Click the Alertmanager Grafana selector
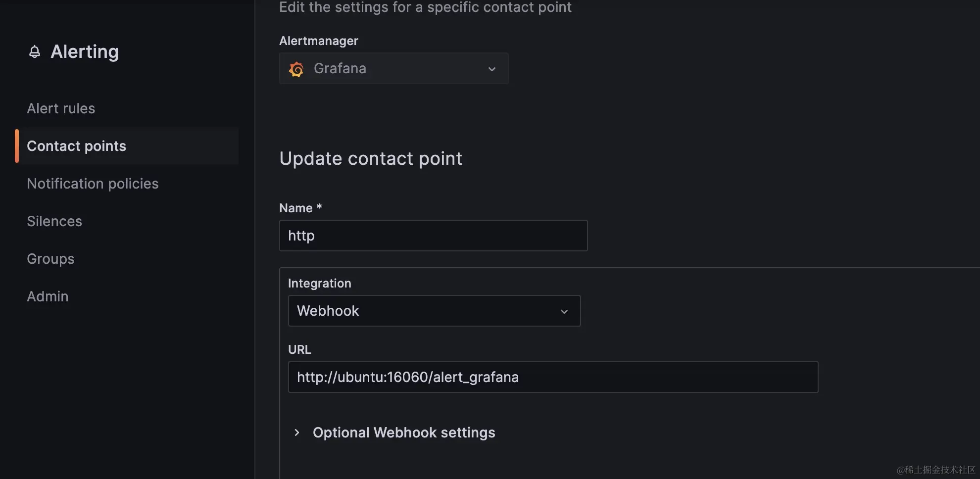 pyautogui.click(x=393, y=69)
